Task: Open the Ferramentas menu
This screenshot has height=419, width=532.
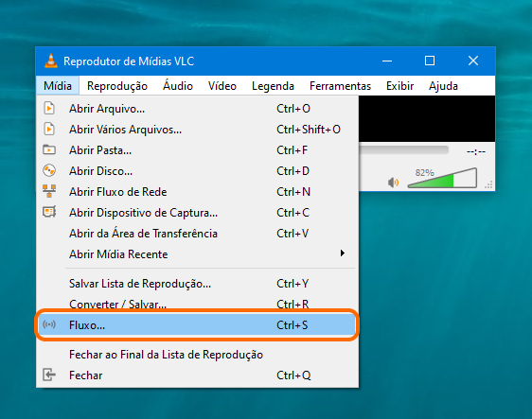Action: 340,86
